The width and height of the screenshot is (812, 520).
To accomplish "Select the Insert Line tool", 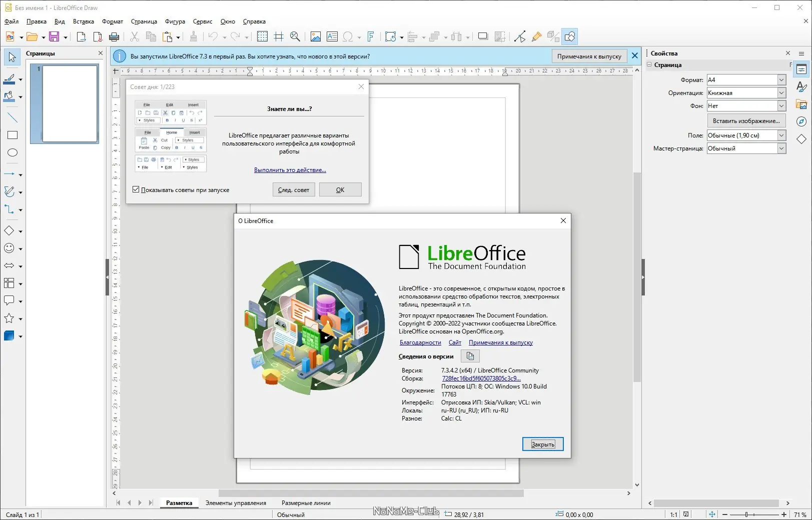I will 12,117.
